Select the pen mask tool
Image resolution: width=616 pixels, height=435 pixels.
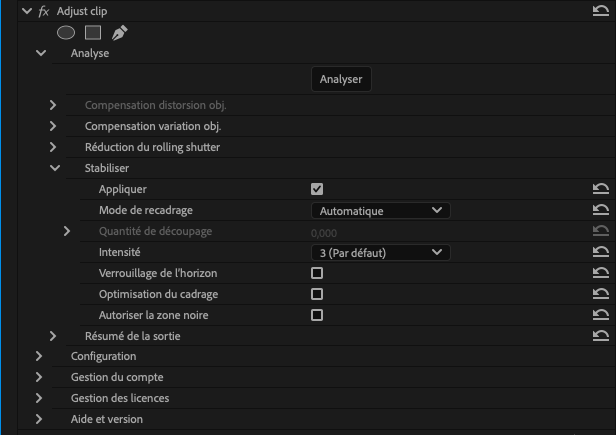[x=119, y=32]
